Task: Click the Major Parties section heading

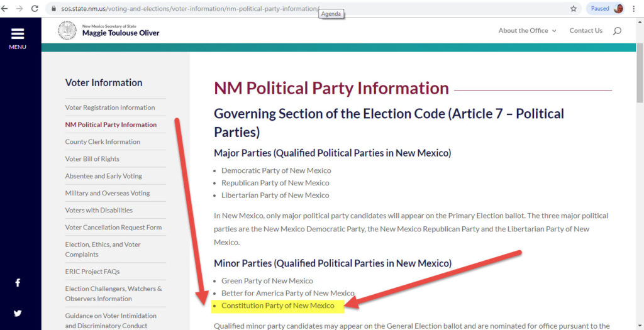Action: [332, 153]
